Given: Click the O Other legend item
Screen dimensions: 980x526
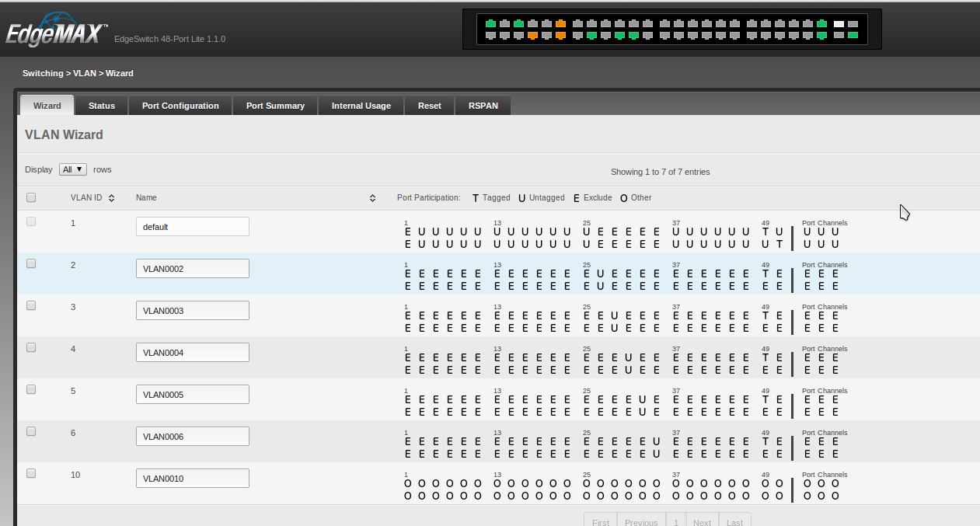Looking at the screenshot, I should [x=636, y=198].
